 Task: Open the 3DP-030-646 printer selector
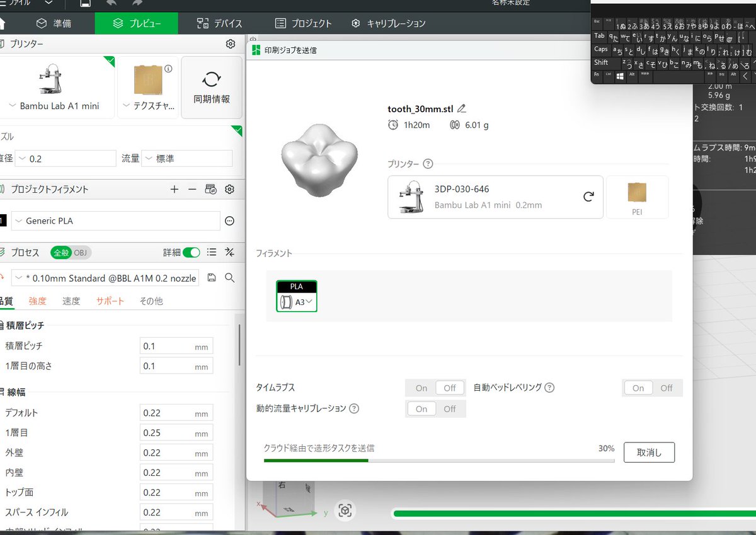click(x=495, y=197)
